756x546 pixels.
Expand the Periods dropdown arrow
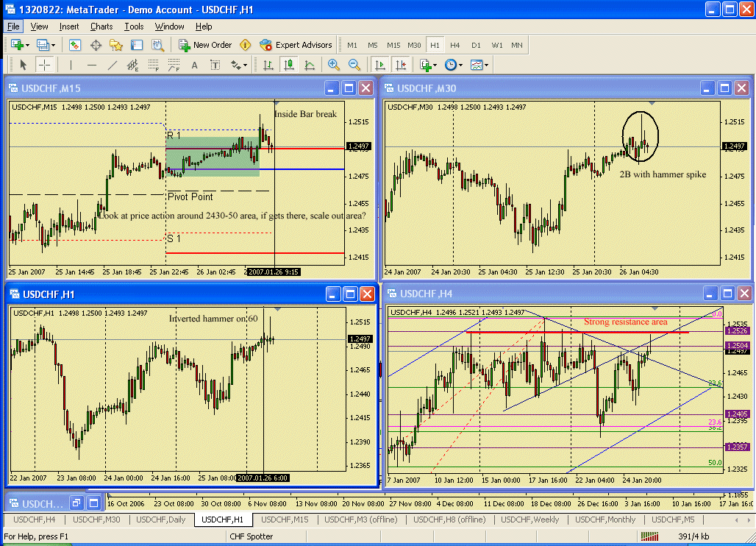click(461, 65)
